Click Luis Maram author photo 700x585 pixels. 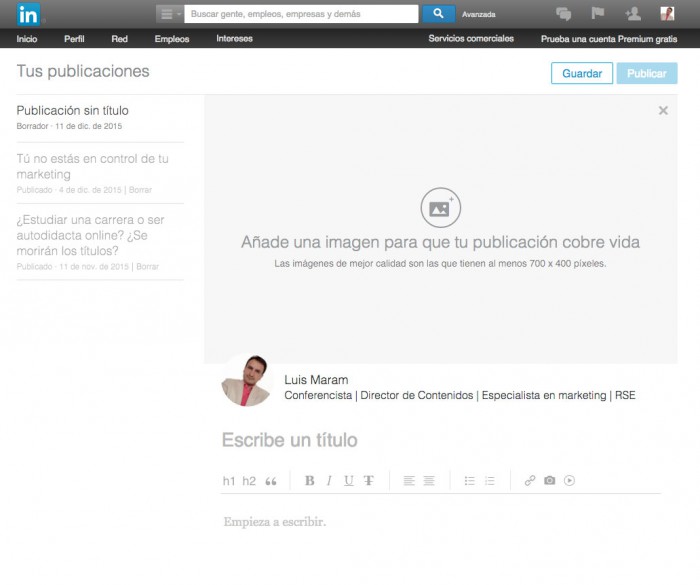point(246,380)
